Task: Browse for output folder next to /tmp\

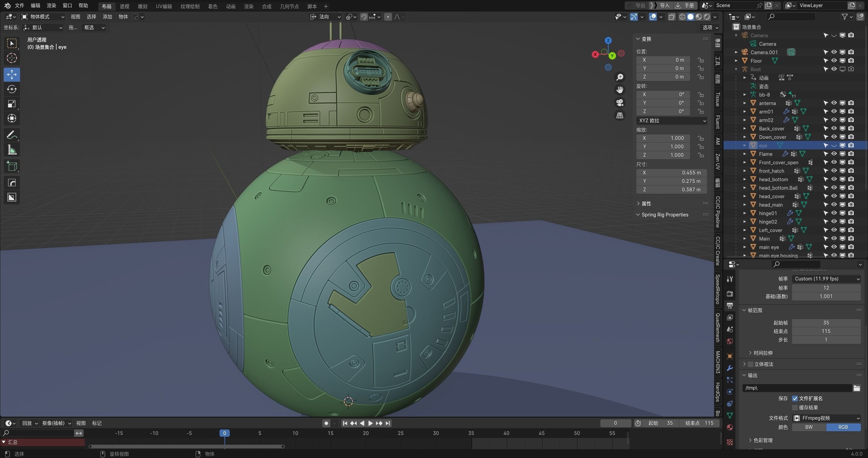Action: (x=857, y=388)
